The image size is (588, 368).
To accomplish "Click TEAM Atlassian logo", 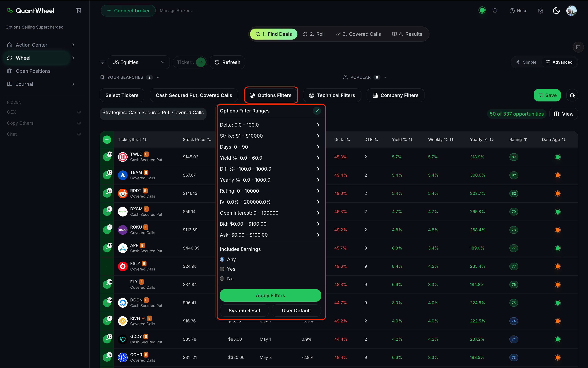I will 123,175.
